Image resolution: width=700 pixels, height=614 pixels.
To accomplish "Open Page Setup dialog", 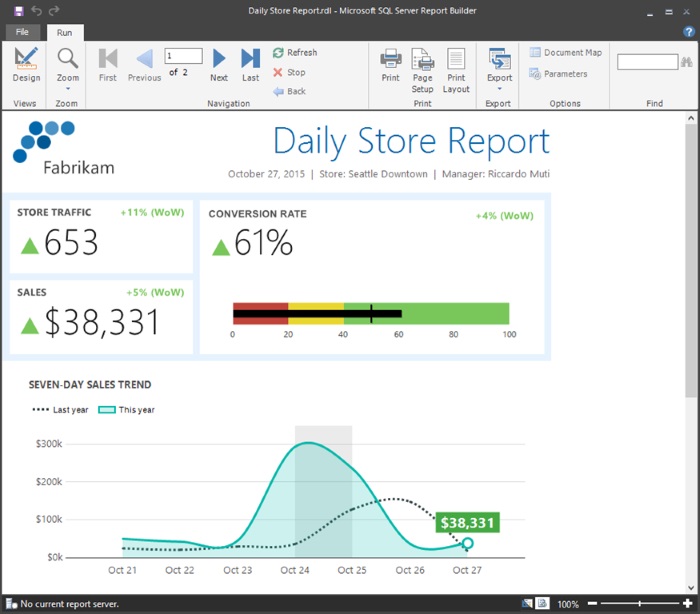I will point(422,64).
